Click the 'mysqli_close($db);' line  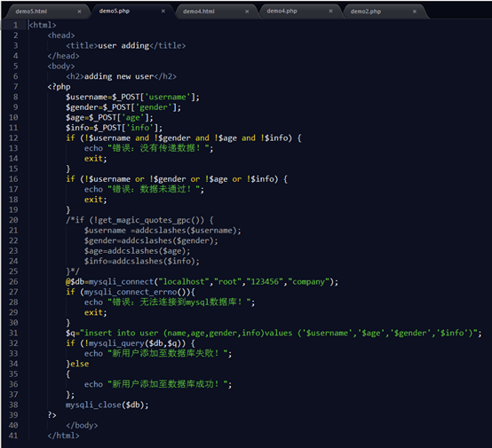click(x=107, y=405)
